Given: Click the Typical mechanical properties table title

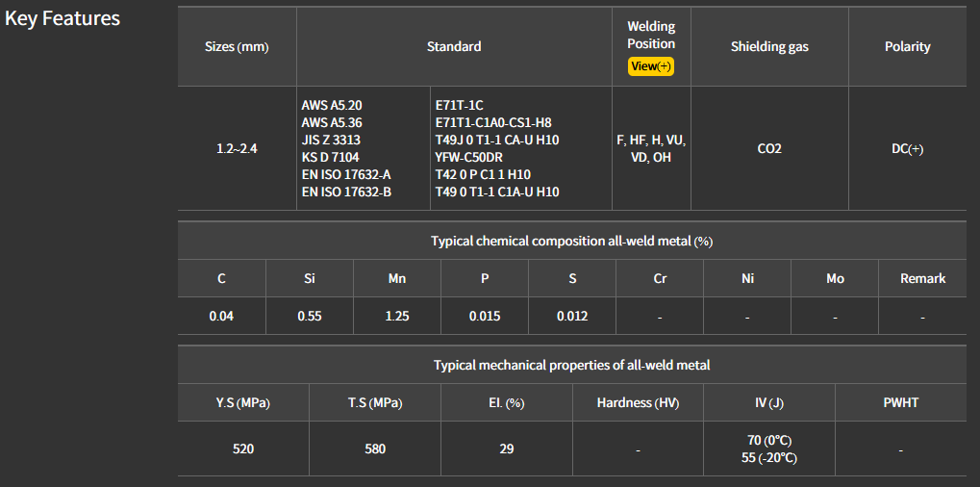Looking at the screenshot, I should (571, 365).
